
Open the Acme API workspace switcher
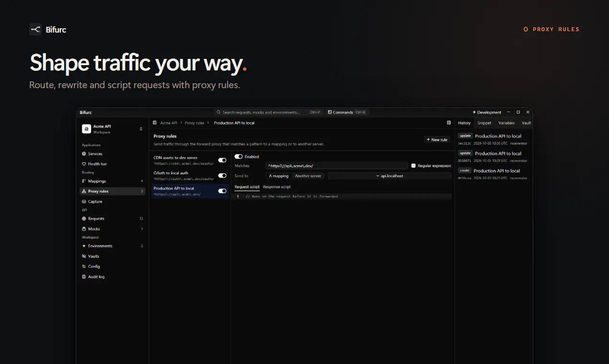point(113,129)
